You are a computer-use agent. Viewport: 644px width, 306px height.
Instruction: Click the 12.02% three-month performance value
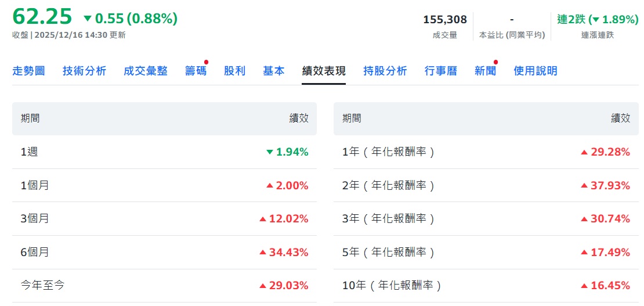pos(284,218)
